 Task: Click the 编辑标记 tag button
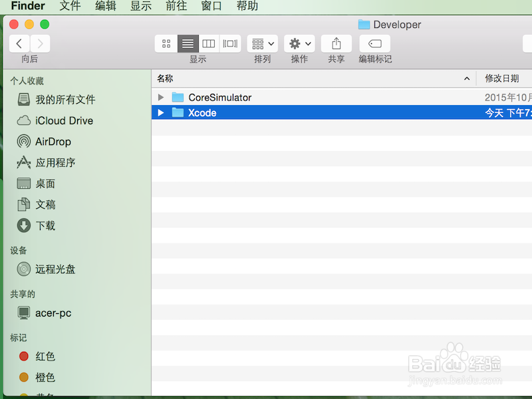(x=375, y=43)
